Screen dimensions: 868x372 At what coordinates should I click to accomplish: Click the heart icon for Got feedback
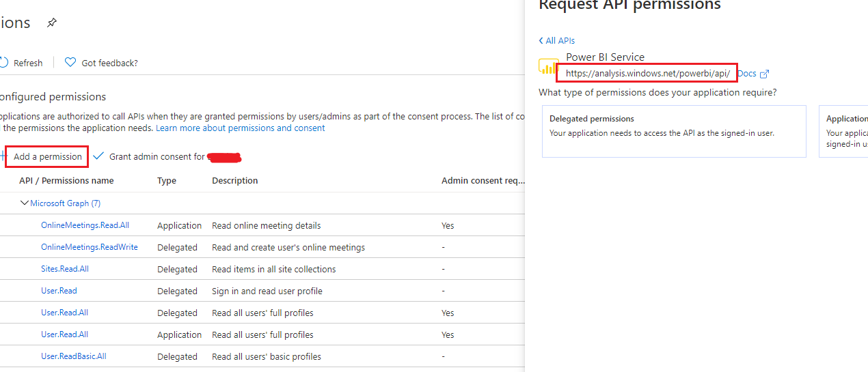70,63
